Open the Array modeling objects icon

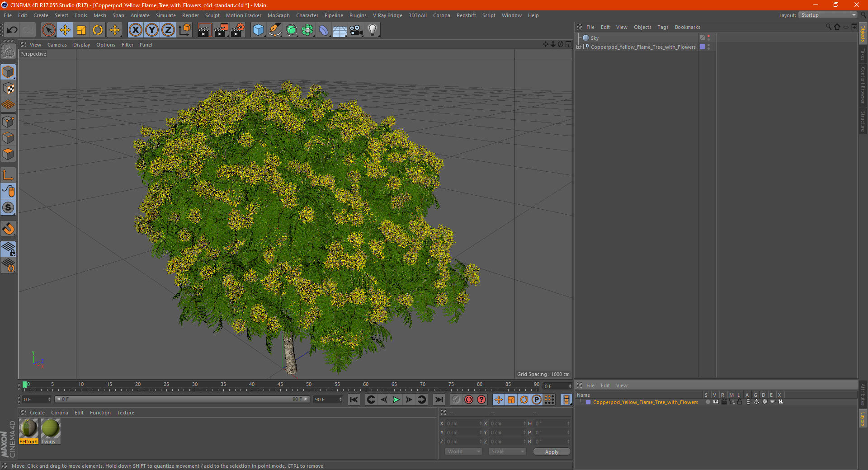[307, 30]
